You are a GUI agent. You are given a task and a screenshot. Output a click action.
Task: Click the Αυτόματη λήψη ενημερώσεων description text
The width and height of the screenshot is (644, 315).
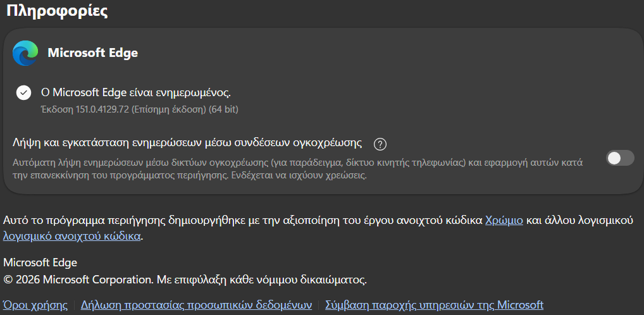pyautogui.click(x=298, y=169)
